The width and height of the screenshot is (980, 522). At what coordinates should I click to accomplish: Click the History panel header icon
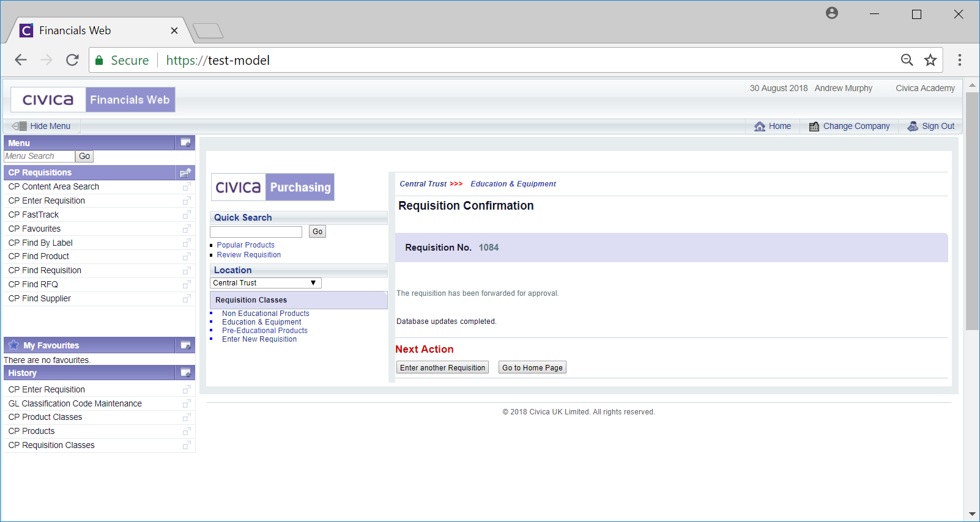point(185,373)
